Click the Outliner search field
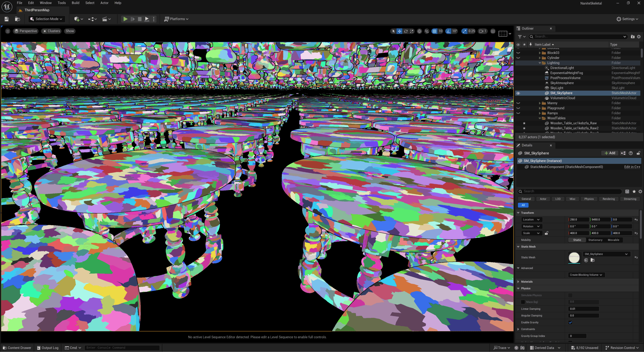 tap(578, 36)
